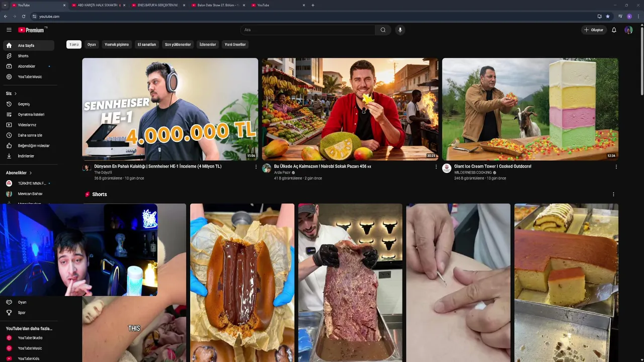644x362 pixels.
Task: Bookmark this page with star icon
Action: 608,16
